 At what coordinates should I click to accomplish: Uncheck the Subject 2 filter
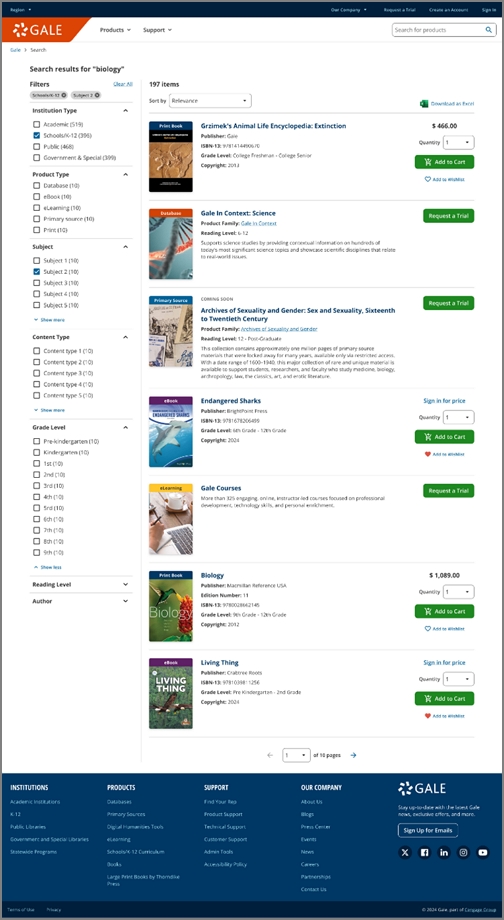click(36, 272)
